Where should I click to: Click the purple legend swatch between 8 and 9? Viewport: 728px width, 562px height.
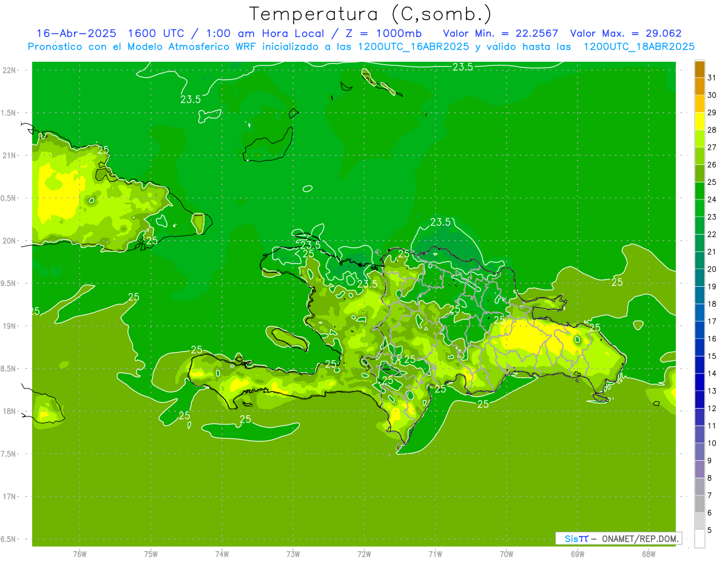699,469
